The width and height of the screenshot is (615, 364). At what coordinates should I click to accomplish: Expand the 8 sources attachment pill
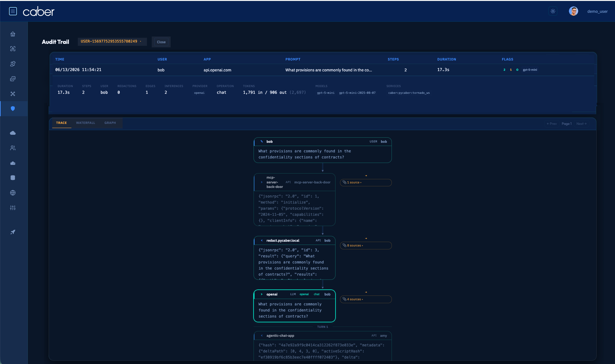pyautogui.click(x=366, y=246)
